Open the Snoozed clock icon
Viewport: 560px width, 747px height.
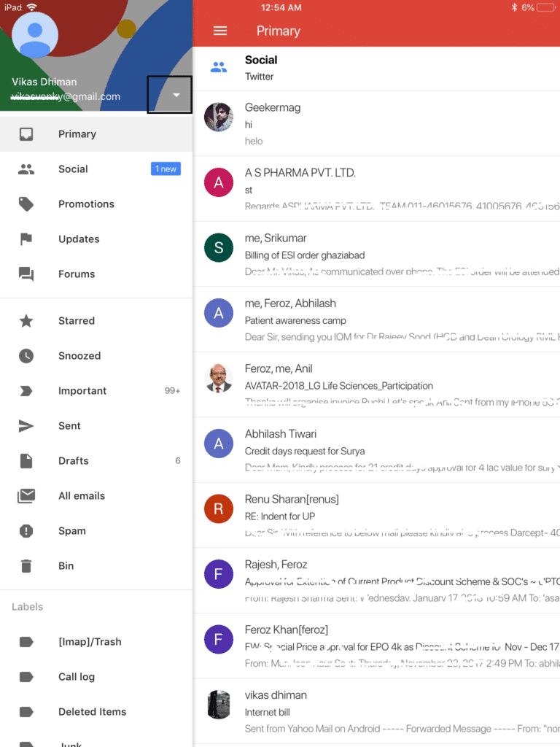(26, 356)
